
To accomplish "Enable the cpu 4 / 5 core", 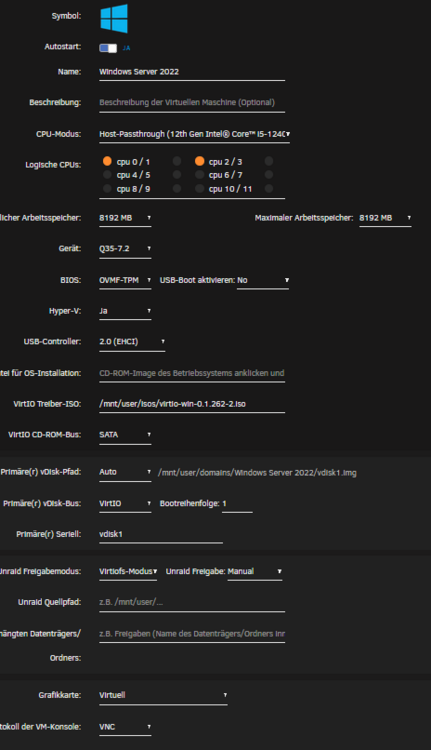I will 107,175.
